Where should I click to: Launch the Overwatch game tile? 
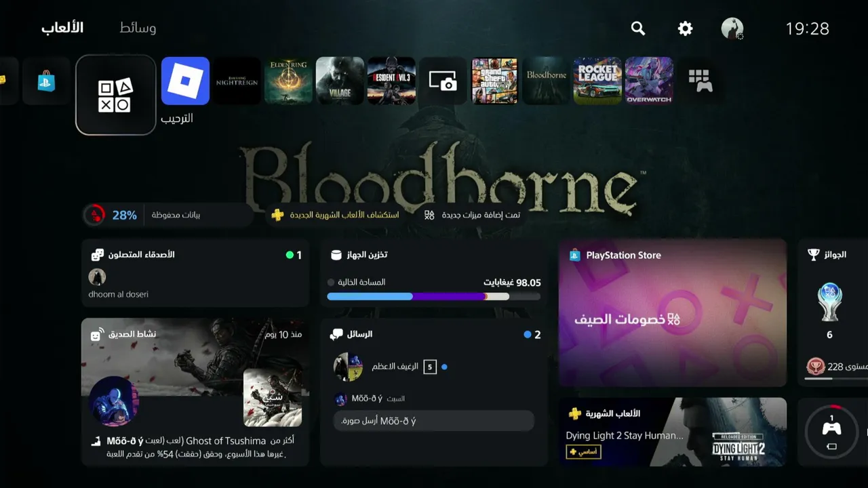[649, 81]
